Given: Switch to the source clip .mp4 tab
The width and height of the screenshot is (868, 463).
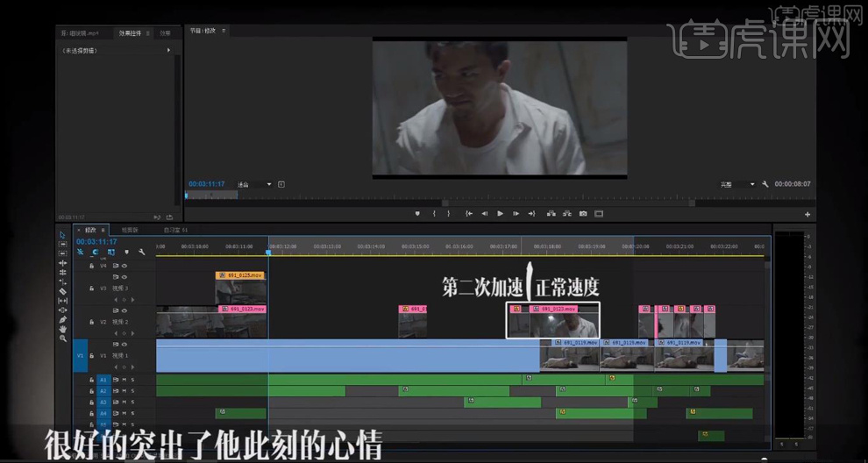Looking at the screenshot, I should [x=79, y=33].
